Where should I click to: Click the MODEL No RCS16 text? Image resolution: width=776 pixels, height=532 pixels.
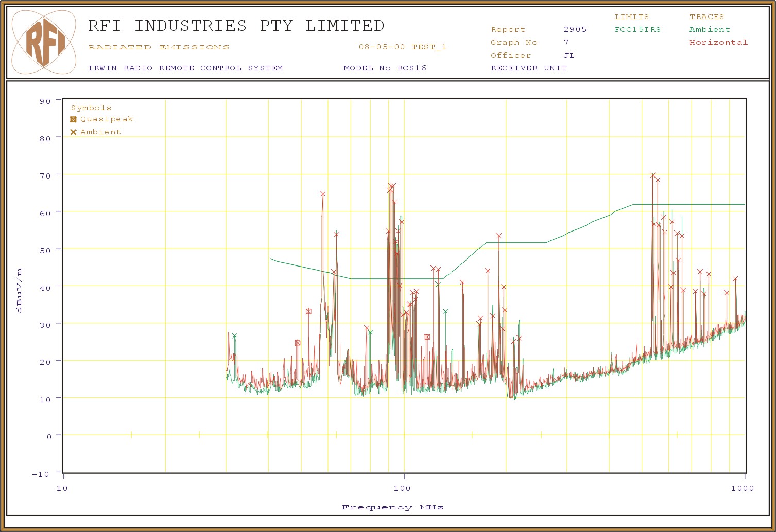[x=385, y=68]
